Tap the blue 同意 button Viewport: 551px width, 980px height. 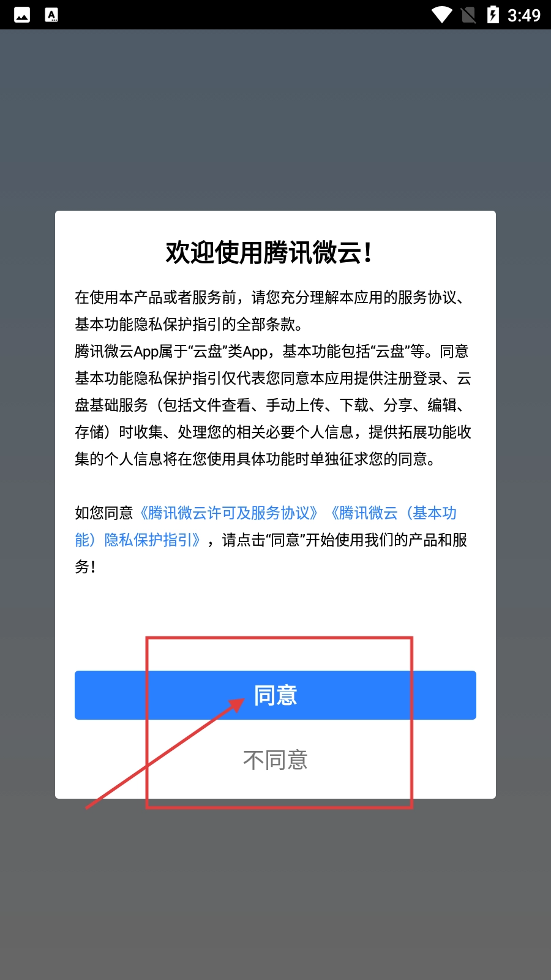[x=275, y=695]
